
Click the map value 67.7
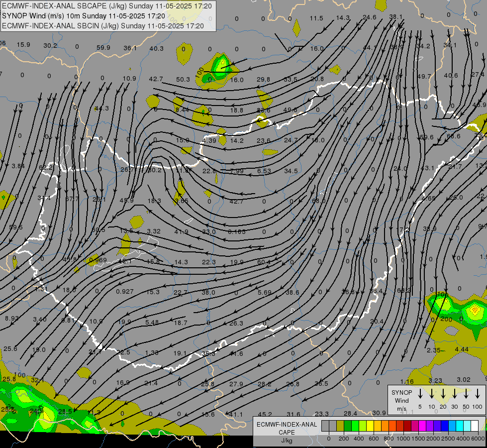pos(72,199)
